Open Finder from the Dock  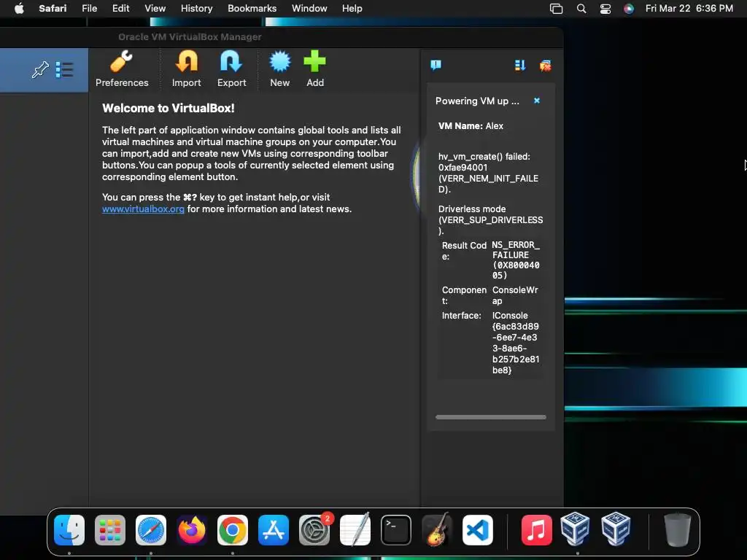(69, 530)
